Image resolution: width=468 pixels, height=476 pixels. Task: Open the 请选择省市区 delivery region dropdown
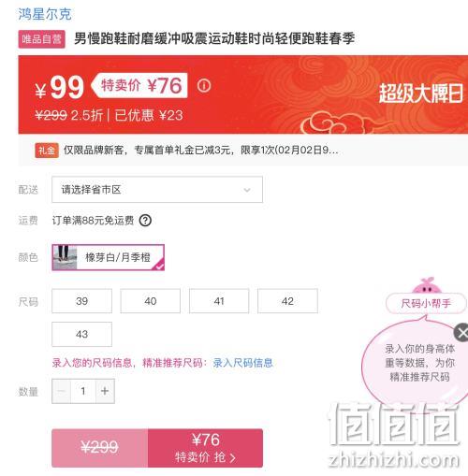click(157, 190)
